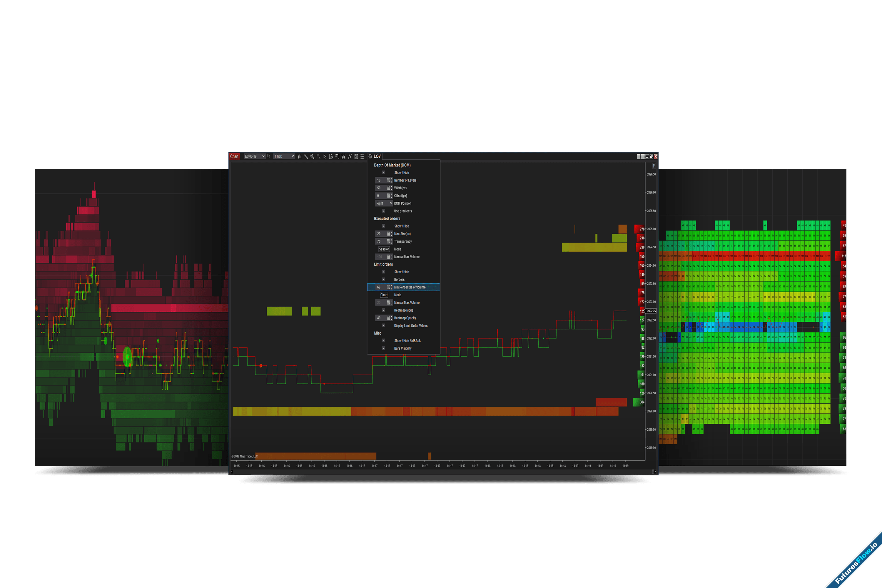The image size is (882, 588).
Task: Open the DOM Position Right dropdown
Action: coord(384,203)
